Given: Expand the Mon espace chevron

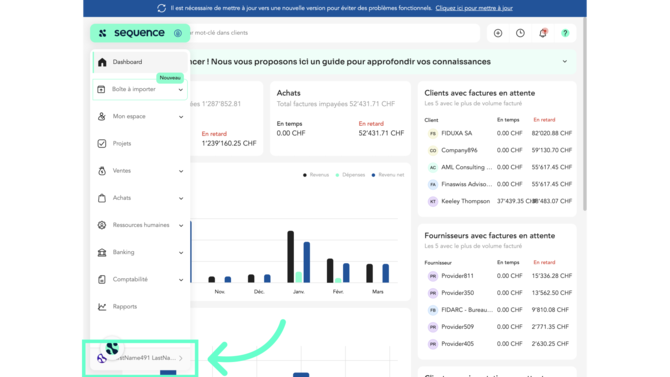Looking at the screenshot, I should click(x=181, y=117).
